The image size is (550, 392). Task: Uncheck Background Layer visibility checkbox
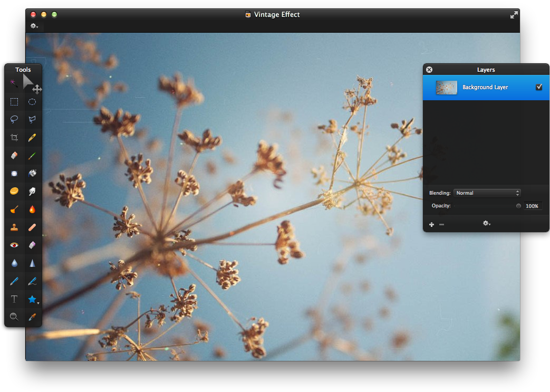538,87
